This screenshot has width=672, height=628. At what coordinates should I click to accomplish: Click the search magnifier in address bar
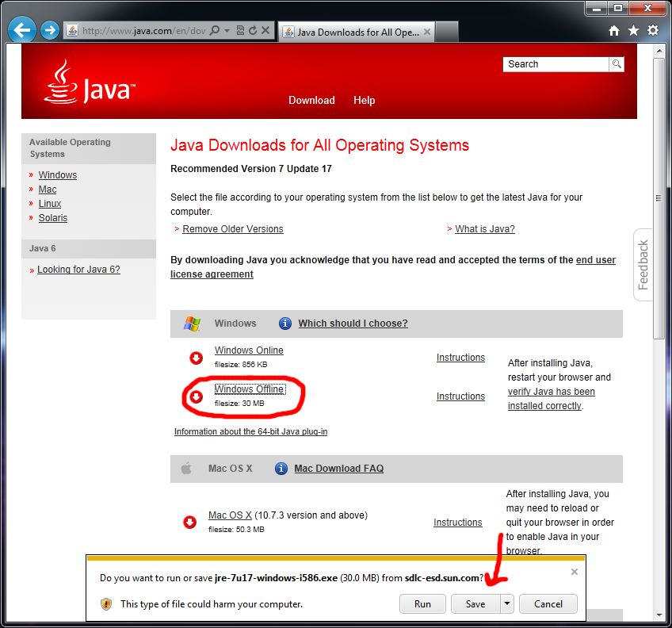(x=215, y=30)
